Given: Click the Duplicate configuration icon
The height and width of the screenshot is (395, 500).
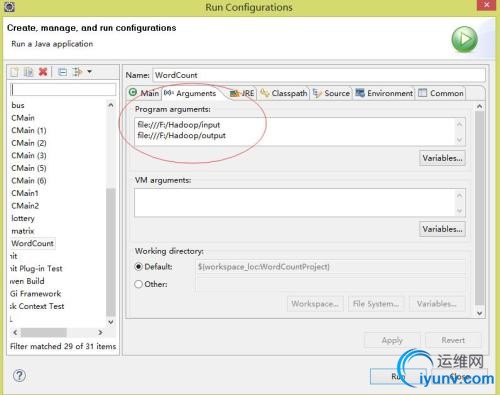Looking at the screenshot, I should click(x=29, y=72).
